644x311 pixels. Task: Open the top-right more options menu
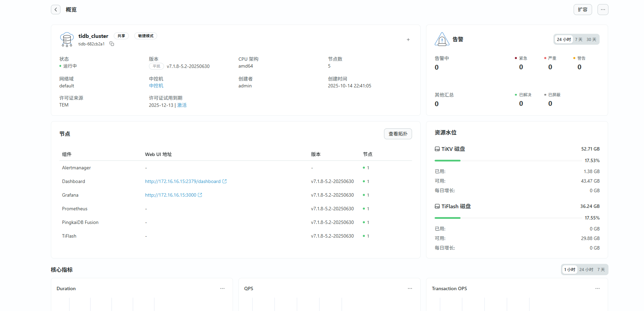[603, 10]
